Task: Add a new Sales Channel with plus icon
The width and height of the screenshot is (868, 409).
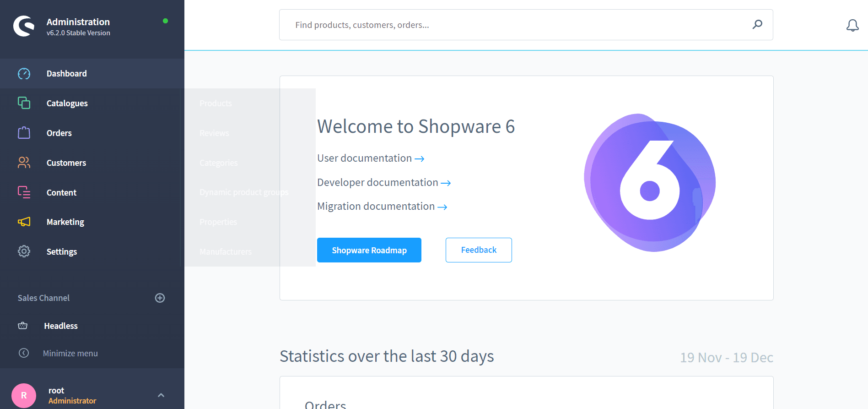Action: tap(160, 298)
